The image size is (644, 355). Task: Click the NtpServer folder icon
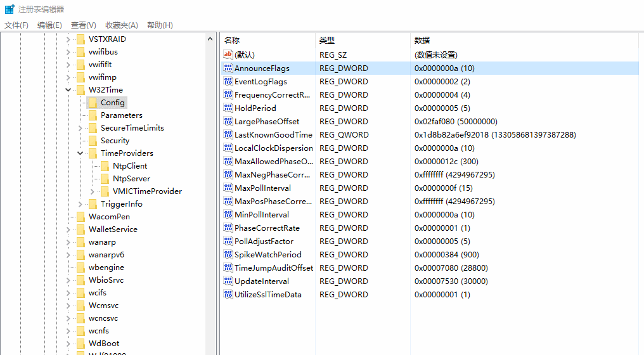tap(105, 178)
